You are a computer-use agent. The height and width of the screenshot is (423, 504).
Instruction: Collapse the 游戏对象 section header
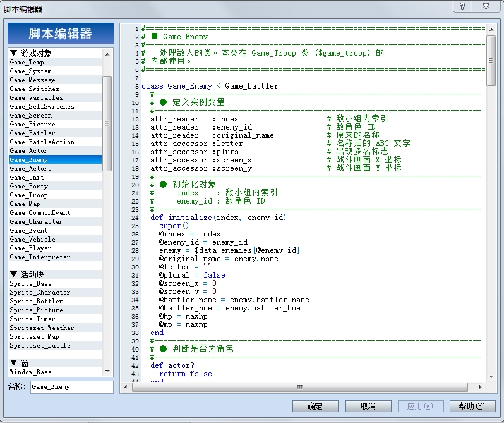pyautogui.click(x=13, y=52)
